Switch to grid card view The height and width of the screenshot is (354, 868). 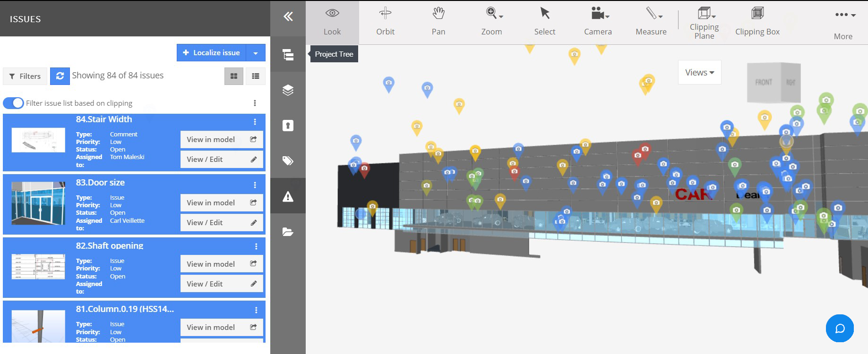point(234,76)
